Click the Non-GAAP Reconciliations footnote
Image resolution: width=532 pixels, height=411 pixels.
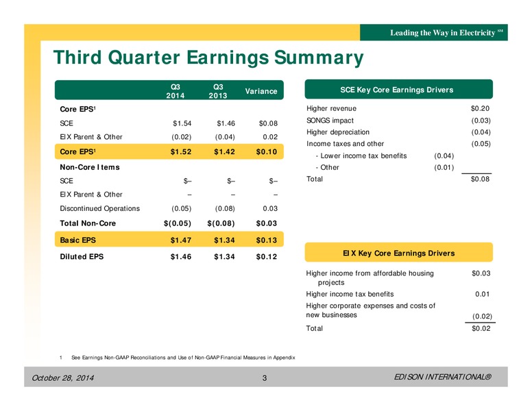coord(183,358)
